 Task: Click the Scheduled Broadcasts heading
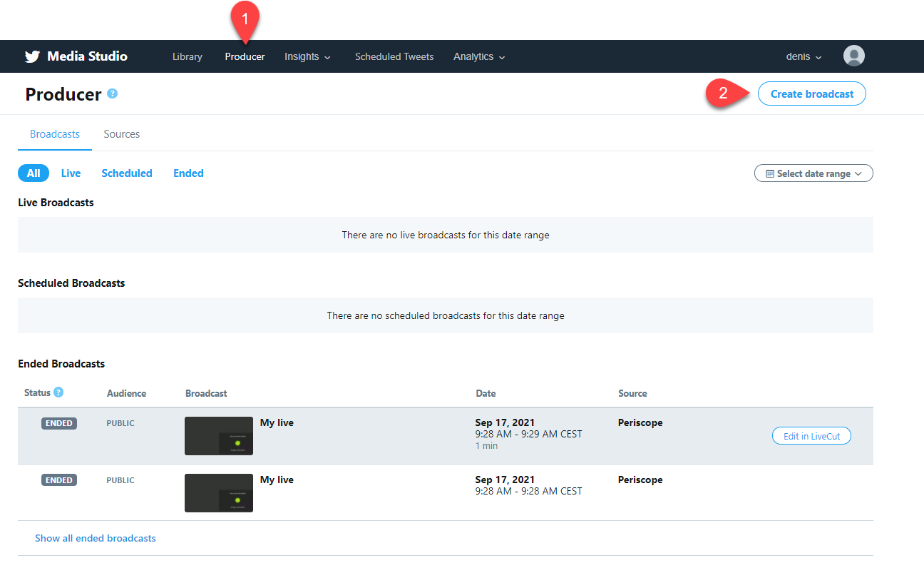coord(71,283)
